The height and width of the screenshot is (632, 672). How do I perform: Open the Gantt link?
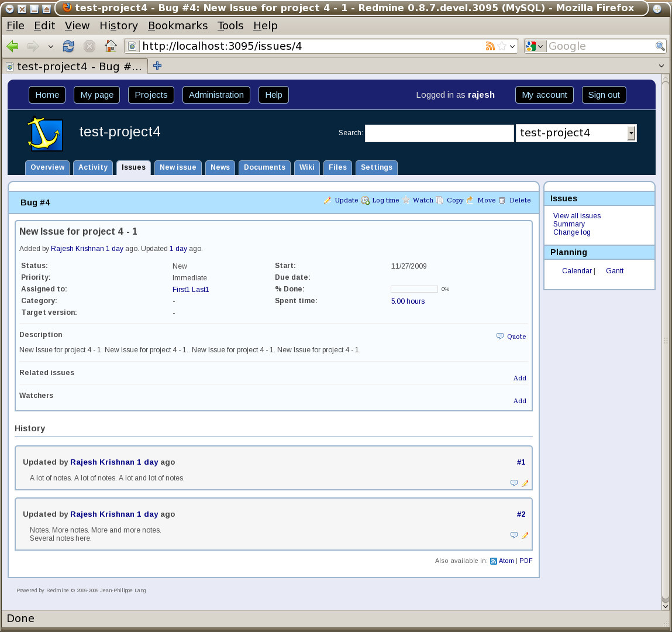(x=615, y=270)
